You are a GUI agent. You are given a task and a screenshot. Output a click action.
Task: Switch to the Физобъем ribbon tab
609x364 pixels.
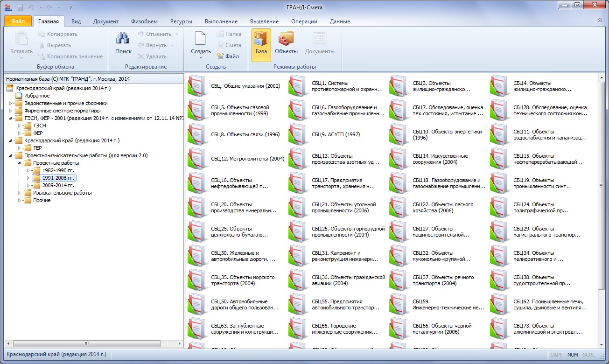pyautogui.click(x=144, y=21)
